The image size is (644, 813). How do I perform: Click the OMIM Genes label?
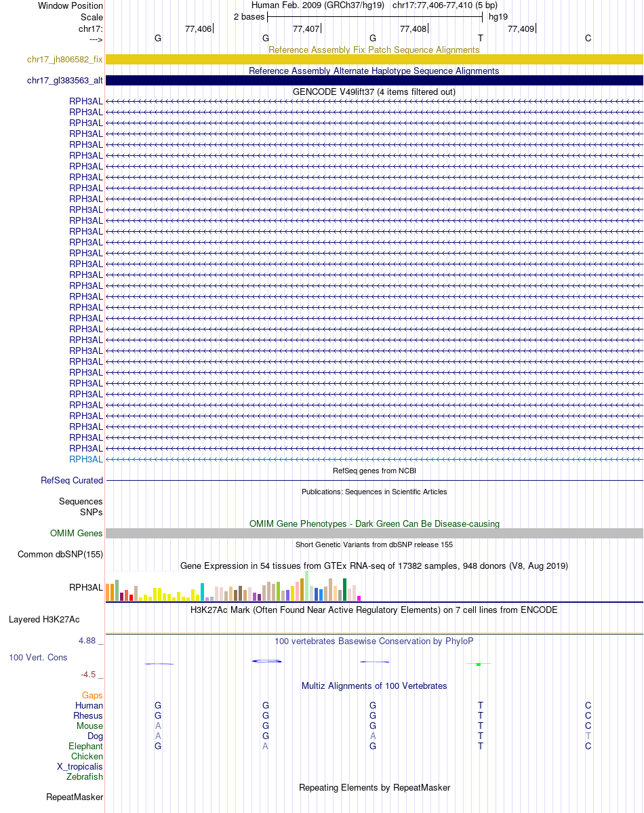pyautogui.click(x=76, y=534)
